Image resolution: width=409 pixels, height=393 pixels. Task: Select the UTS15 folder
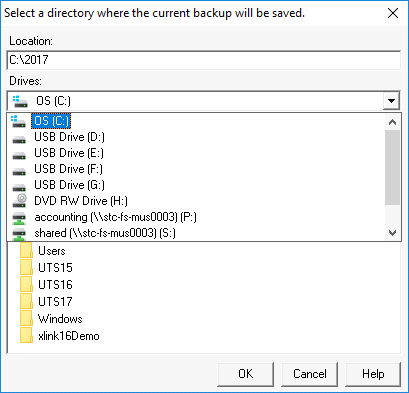55,268
